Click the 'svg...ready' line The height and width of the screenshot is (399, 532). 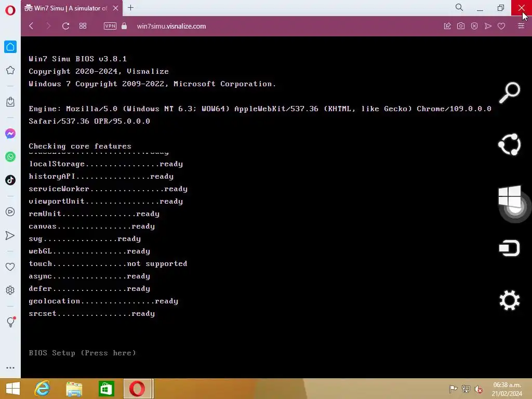tap(85, 238)
